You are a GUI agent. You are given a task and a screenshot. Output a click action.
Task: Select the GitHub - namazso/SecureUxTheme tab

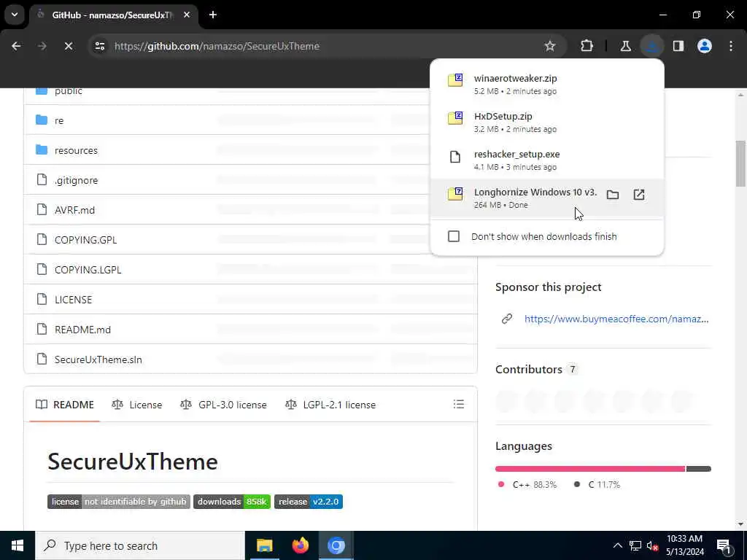coord(115,15)
